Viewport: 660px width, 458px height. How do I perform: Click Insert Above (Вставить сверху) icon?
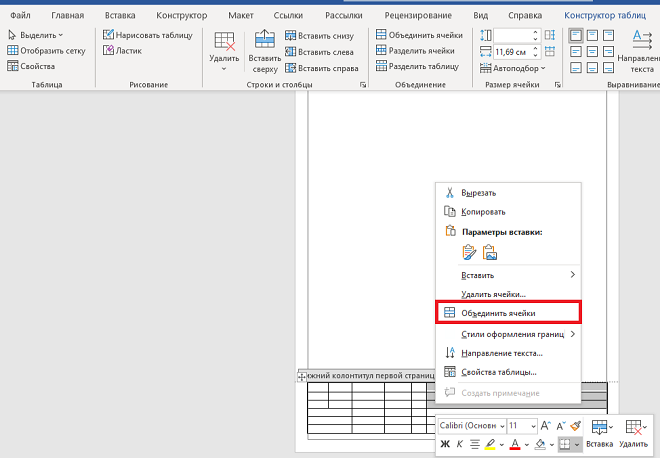pyautogui.click(x=265, y=50)
